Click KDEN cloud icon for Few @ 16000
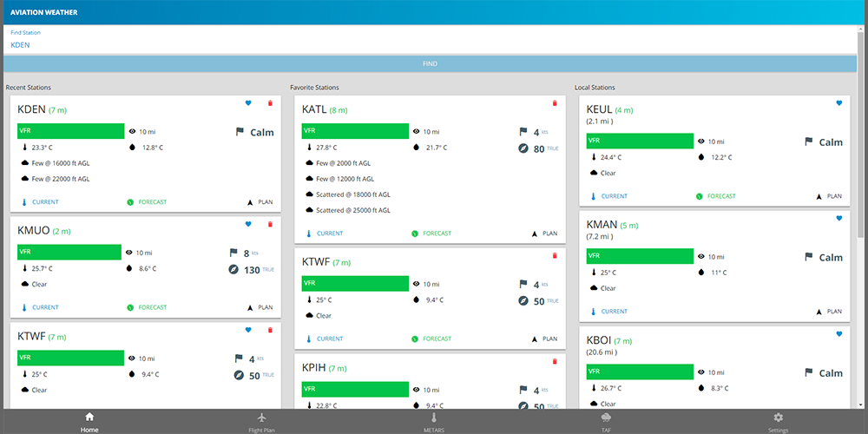The height and width of the screenshot is (434, 868). [x=25, y=163]
